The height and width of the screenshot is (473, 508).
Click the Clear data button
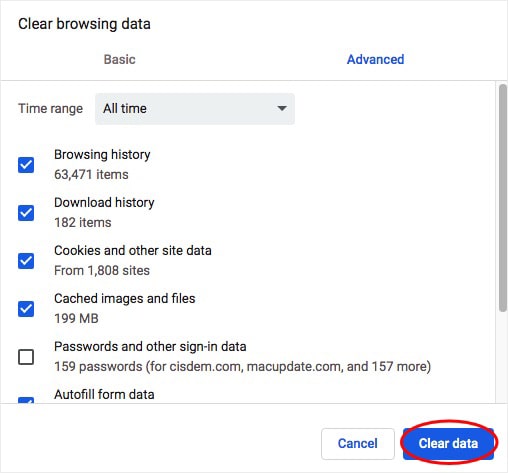448,443
